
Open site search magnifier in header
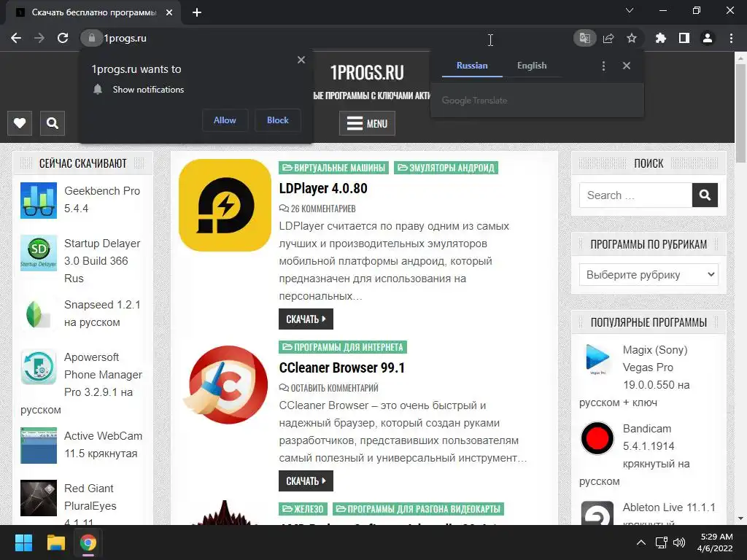(53, 123)
